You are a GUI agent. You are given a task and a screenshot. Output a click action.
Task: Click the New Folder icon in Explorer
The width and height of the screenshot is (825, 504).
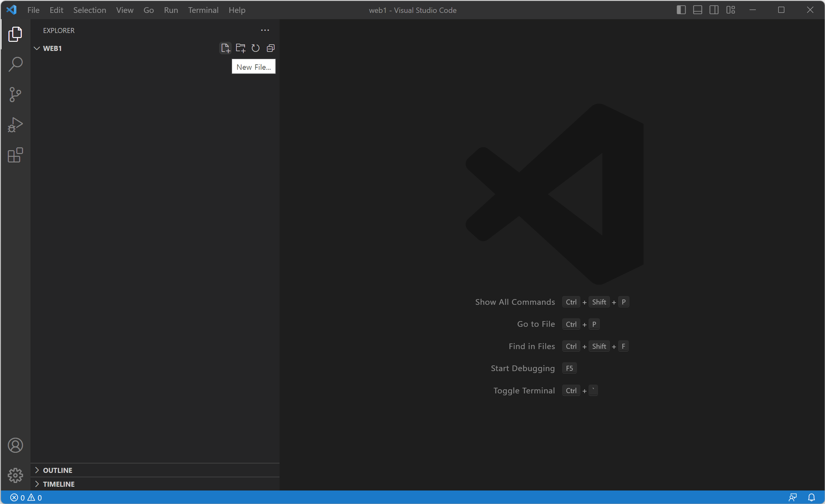point(241,48)
